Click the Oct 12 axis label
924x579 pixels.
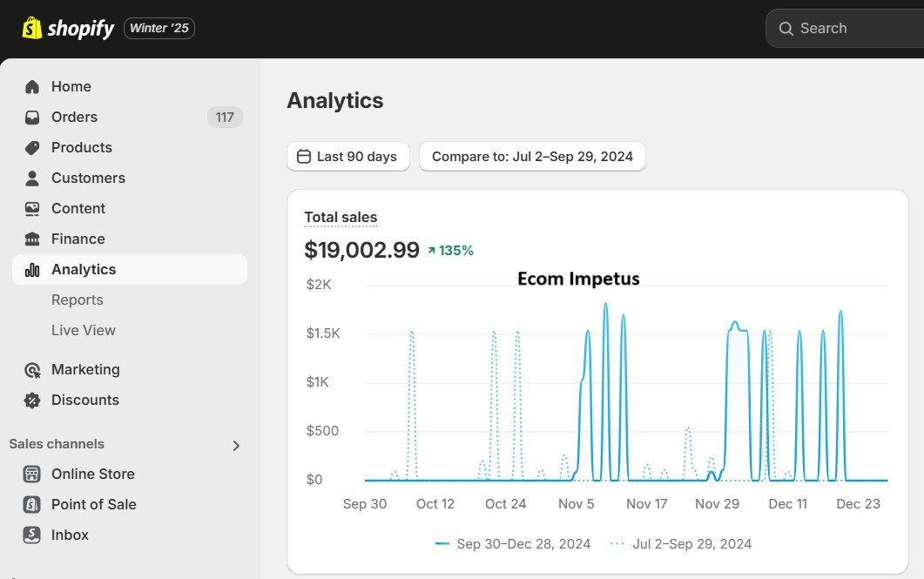[x=435, y=504]
